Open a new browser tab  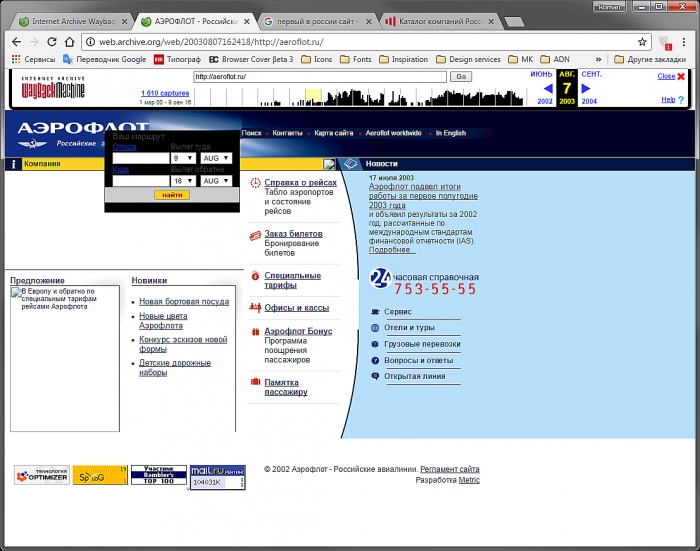(x=514, y=22)
